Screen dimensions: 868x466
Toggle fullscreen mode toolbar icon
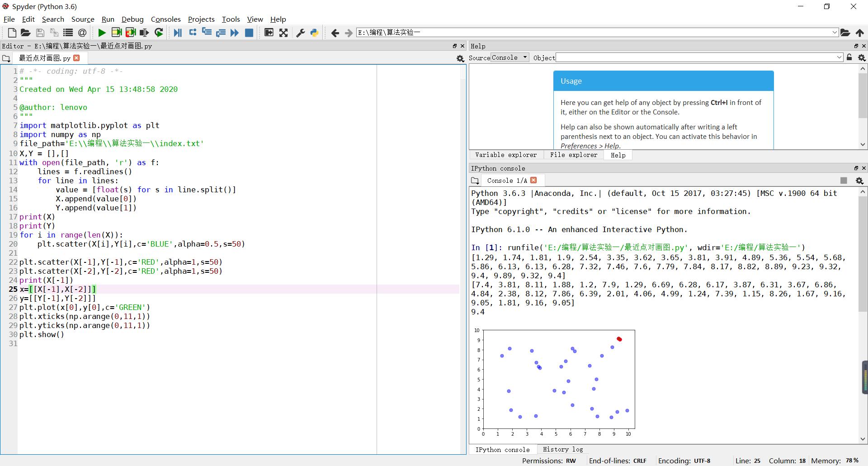283,33
